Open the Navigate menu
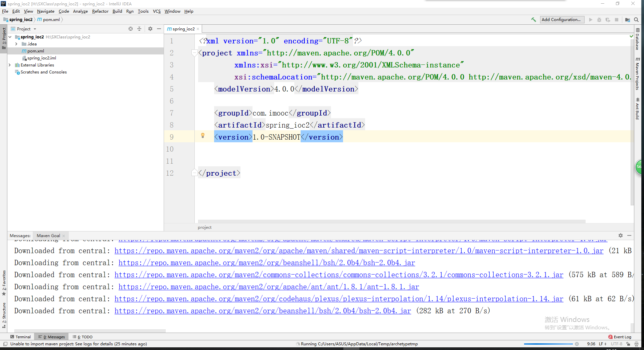This screenshot has width=644, height=350. coord(46,11)
